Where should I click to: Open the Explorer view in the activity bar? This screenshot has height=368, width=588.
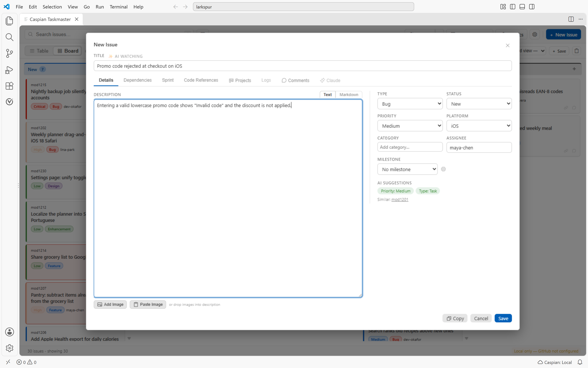(9, 21)
